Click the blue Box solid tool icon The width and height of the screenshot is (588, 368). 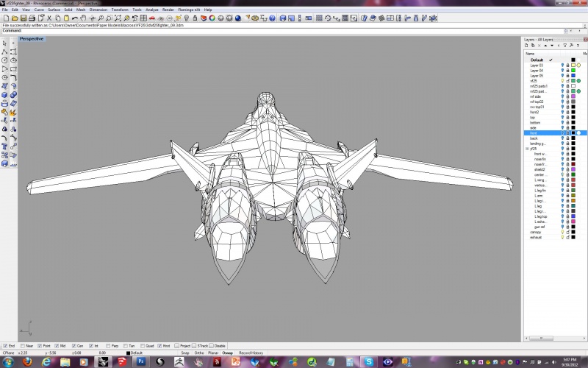coord(4,95)
